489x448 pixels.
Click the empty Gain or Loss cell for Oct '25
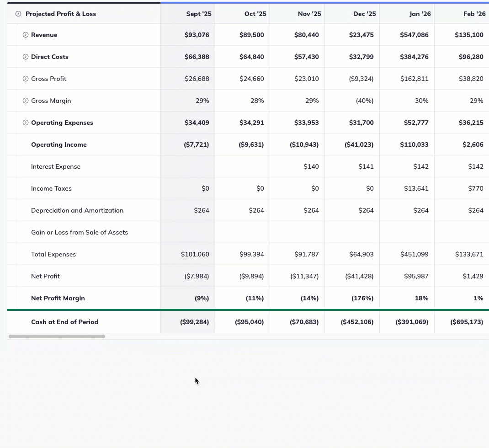[242, 232]
